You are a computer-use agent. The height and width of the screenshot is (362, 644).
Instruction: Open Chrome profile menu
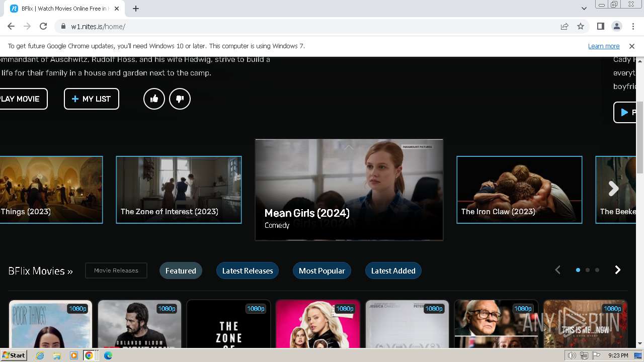point(616,26)
